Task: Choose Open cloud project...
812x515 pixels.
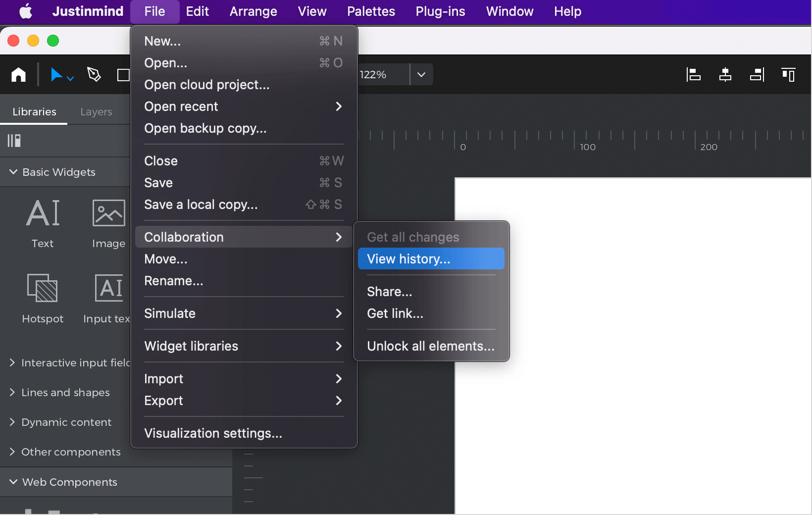Action: [244, 85]
